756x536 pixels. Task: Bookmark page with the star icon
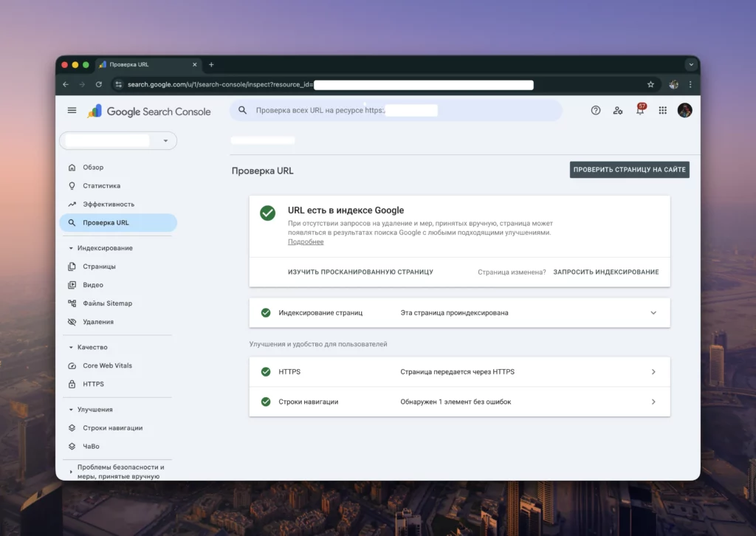coord(650,84)
